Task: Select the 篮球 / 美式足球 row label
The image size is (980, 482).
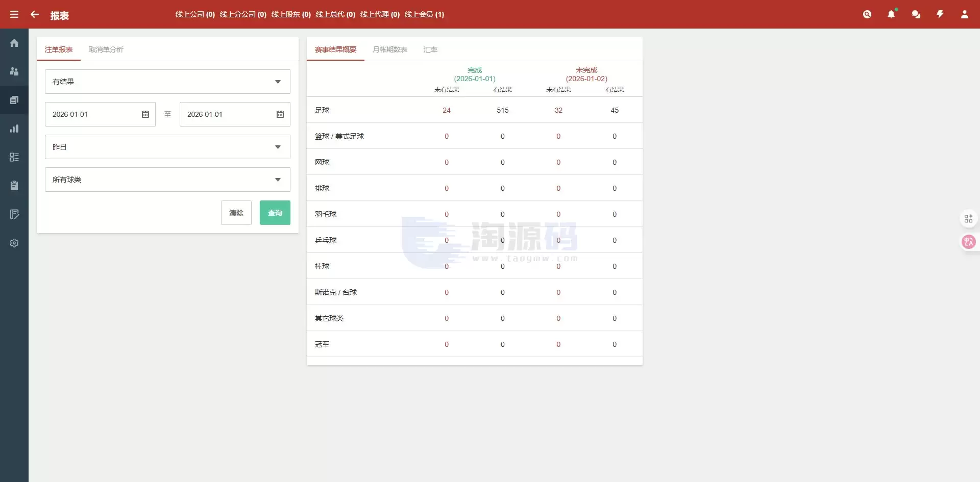Action: pos(339,136)
